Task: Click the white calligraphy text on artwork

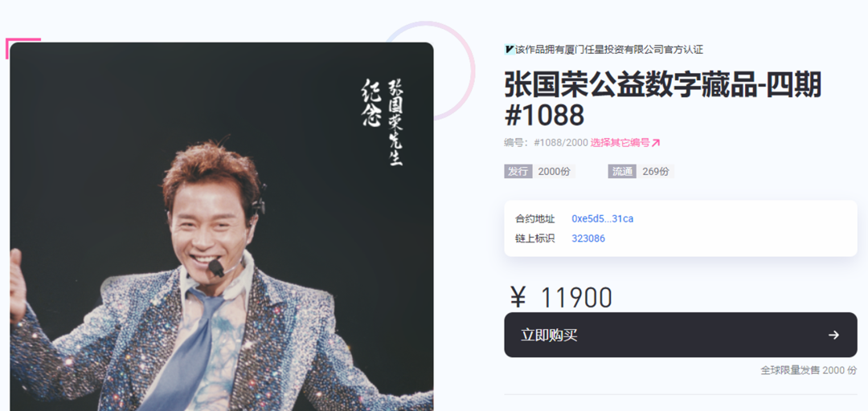Action: pos(382,122)
